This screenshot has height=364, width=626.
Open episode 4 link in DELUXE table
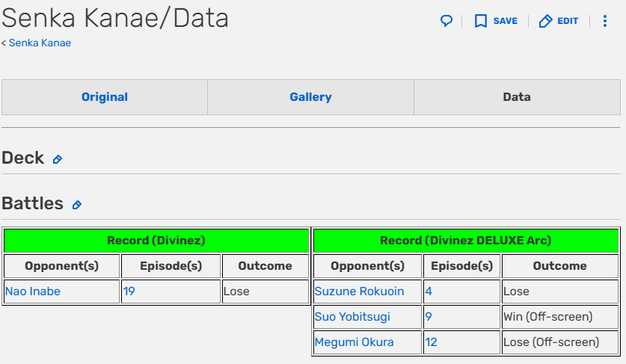[429, 291]
